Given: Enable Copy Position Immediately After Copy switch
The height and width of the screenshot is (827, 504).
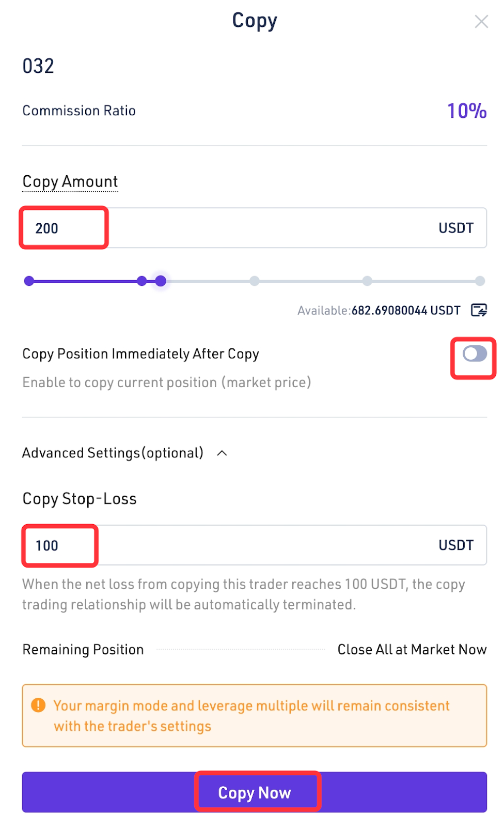Looking at the screenshot, I should pos(475,354).
